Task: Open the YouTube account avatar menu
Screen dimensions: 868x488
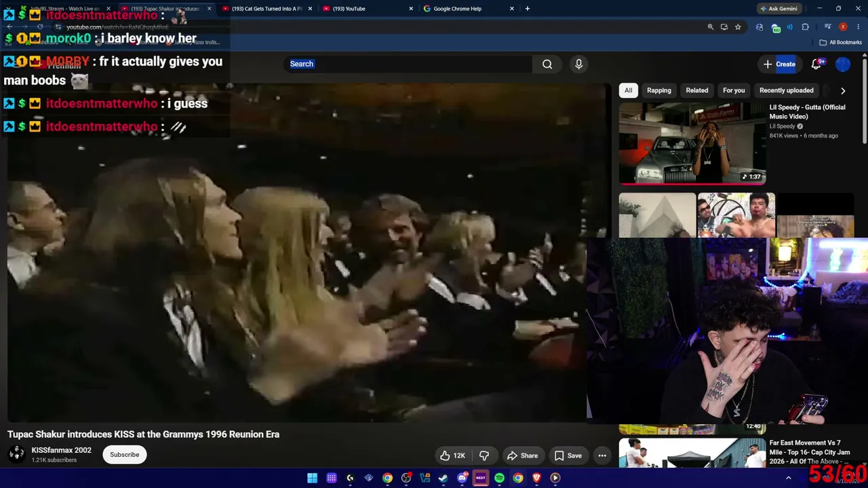Action: (x=843, y=64)
